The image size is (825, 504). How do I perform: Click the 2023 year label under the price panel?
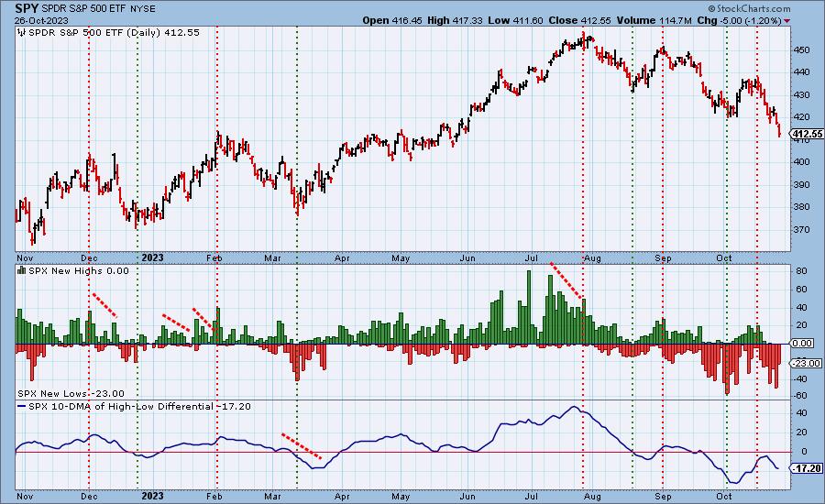(152, 257)
